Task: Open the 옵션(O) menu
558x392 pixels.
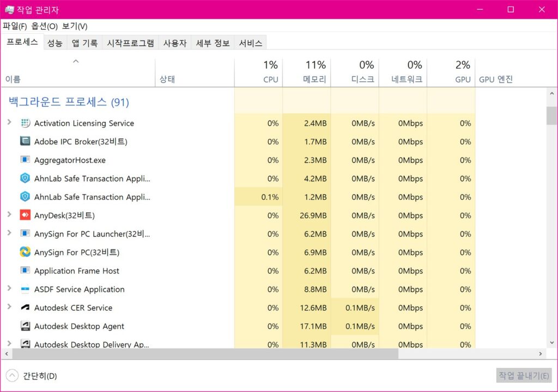Action: [x=45, y=26]
